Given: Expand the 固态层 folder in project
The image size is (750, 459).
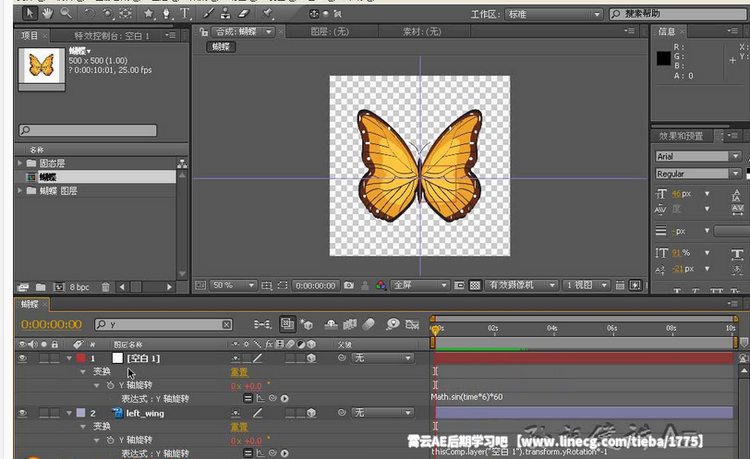Looking at the screenshot, I should coord(20,163).
